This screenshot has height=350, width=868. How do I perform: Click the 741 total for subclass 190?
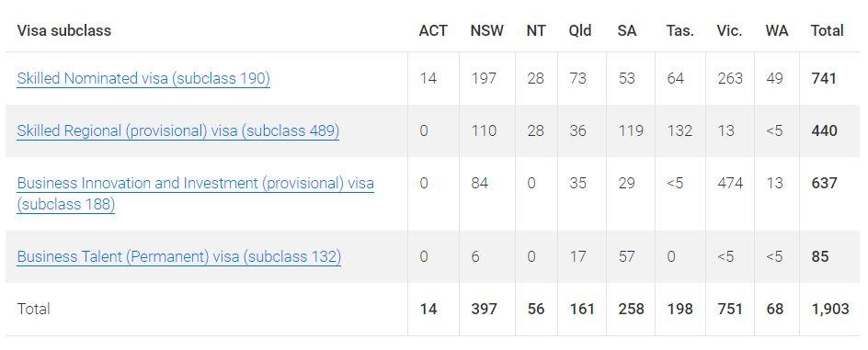pos(824,78)
